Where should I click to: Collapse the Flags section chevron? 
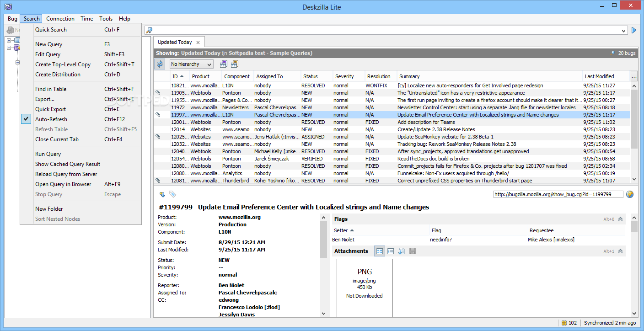(621, 219)
